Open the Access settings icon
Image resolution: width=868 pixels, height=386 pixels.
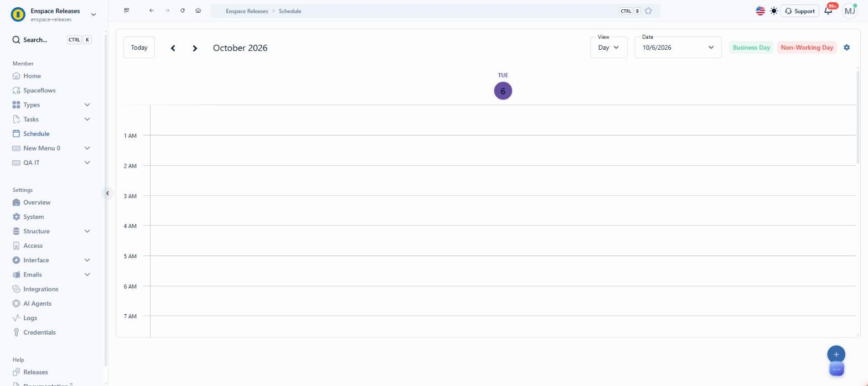tap(16, 246)
